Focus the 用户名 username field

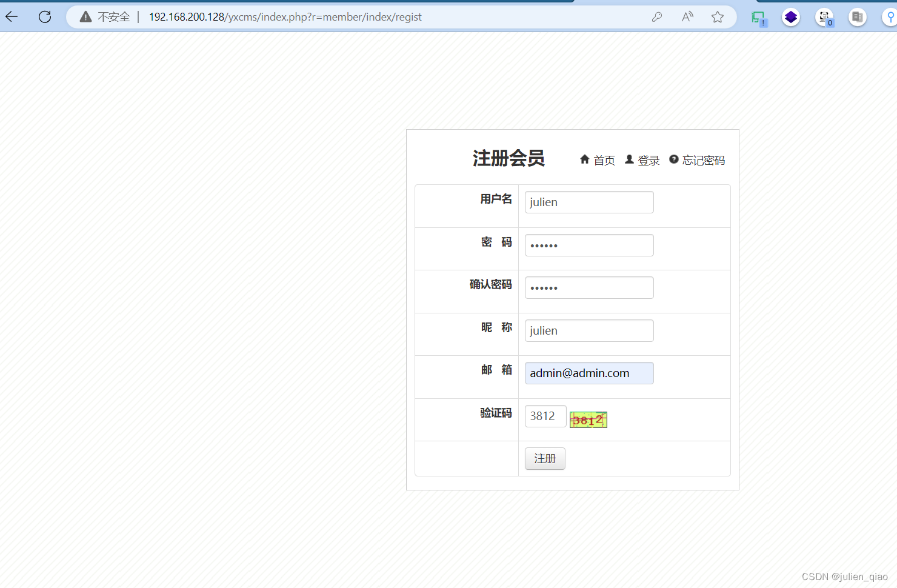589,202
